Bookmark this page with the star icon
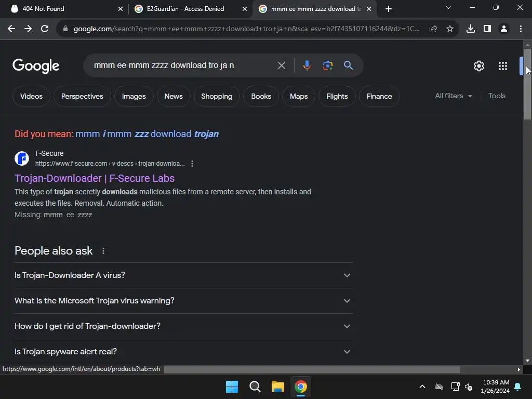 [x=450, y=29]
